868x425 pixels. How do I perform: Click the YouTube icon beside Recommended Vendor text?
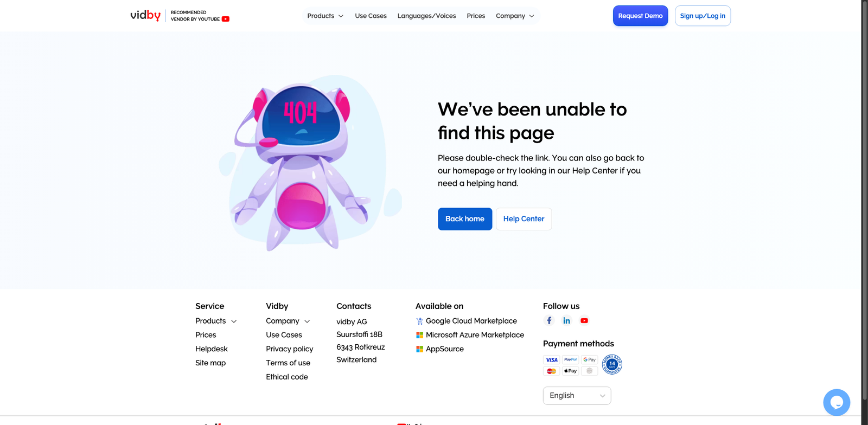click(x=226, y=19)
